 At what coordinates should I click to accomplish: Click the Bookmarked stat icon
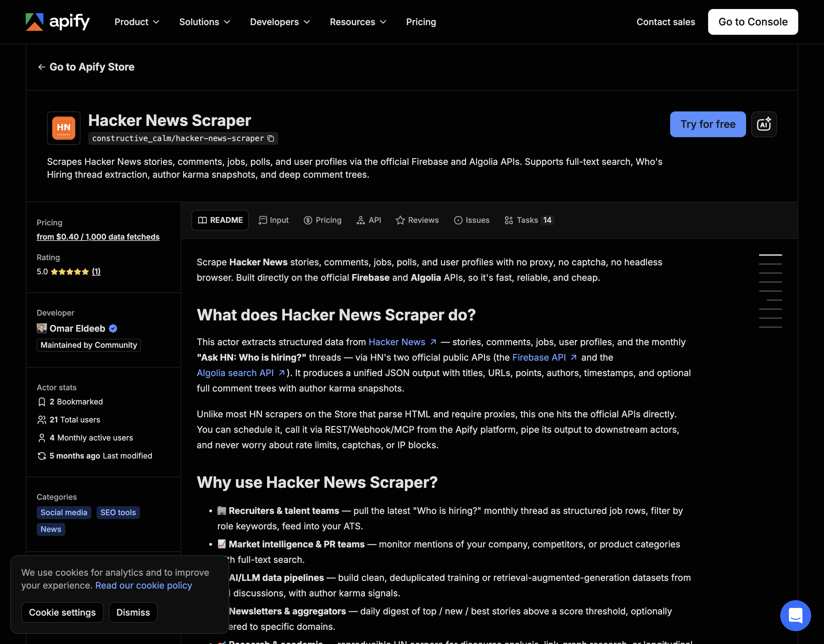click(x=42, y=402)
